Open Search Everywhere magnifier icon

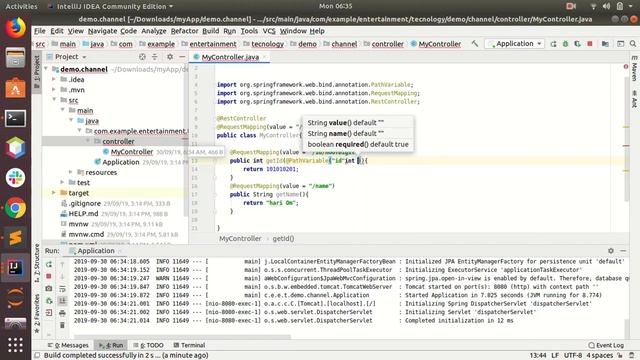(633, 44)
